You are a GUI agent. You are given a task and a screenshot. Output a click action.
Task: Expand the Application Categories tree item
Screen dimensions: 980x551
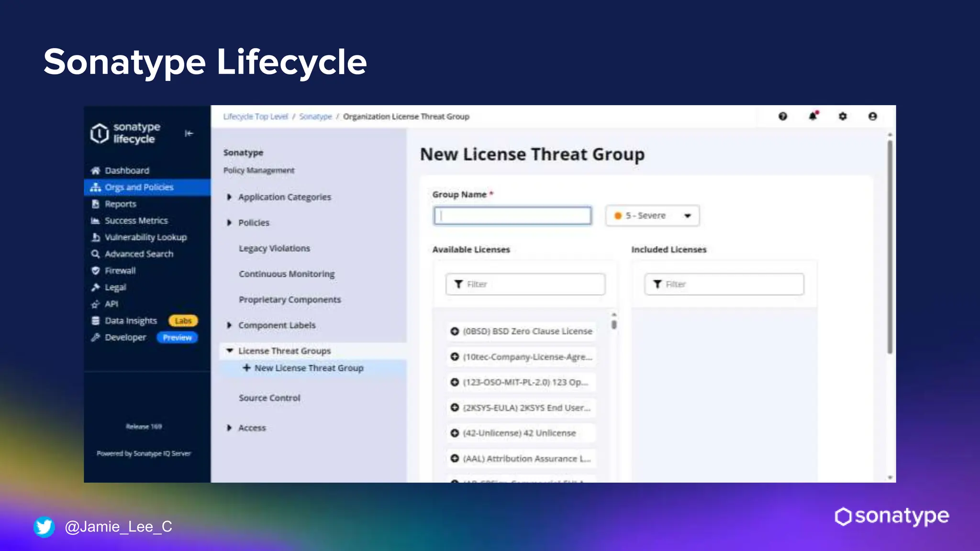click(229, 197)
